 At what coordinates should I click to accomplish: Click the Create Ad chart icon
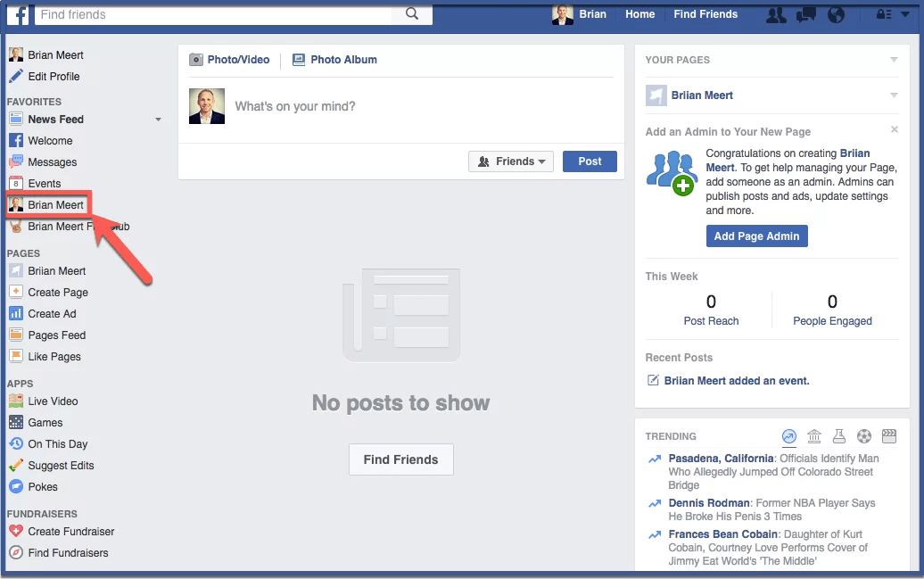16,314
